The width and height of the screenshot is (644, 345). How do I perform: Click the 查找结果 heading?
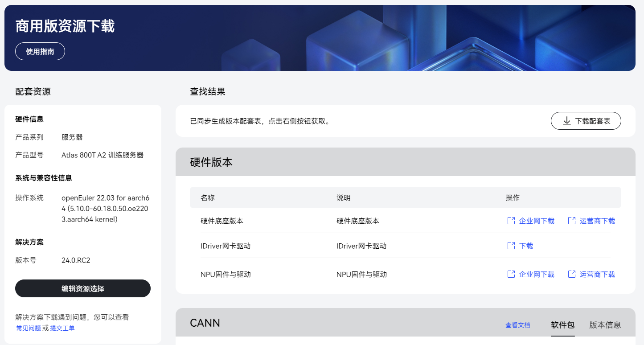pyautogui.click(x=208, y=92)
